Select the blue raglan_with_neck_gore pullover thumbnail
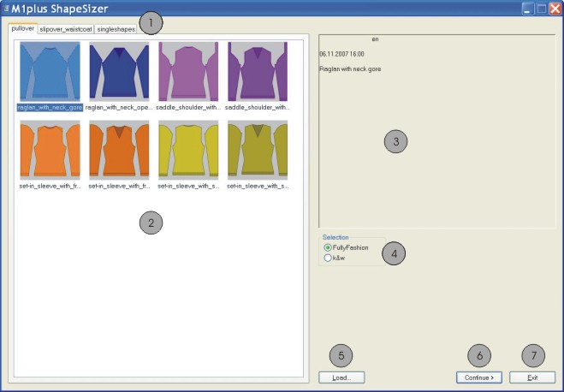564x392 pixels. (x=49, y=71)
